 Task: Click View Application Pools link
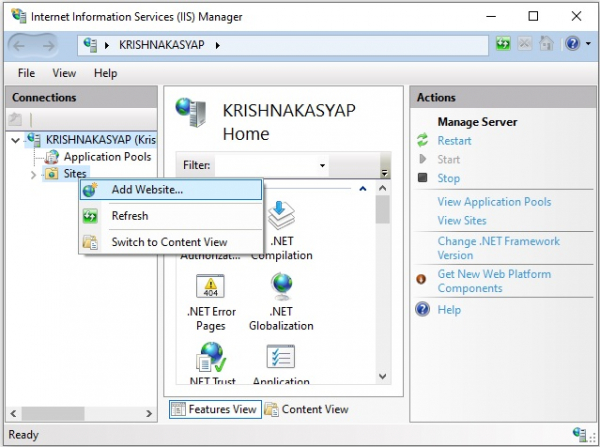494,202
